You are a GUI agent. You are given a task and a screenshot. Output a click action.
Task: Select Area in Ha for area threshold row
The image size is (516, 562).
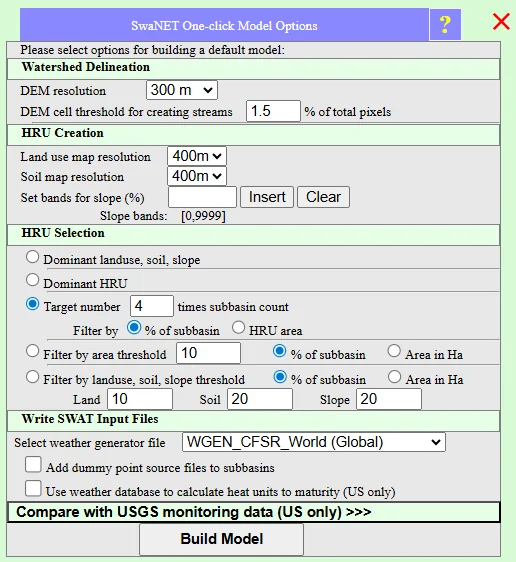[x=394, y=351]
